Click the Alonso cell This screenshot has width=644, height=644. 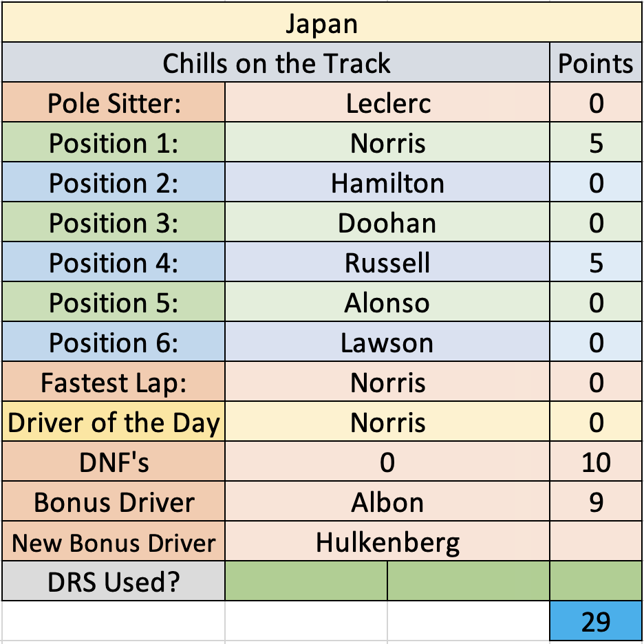point(387,301)
